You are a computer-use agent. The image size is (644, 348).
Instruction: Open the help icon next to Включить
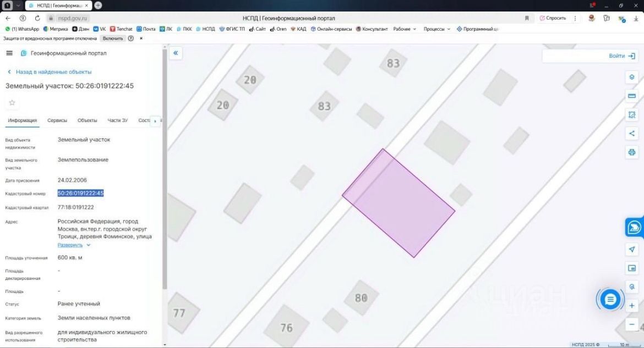[130, 38]
